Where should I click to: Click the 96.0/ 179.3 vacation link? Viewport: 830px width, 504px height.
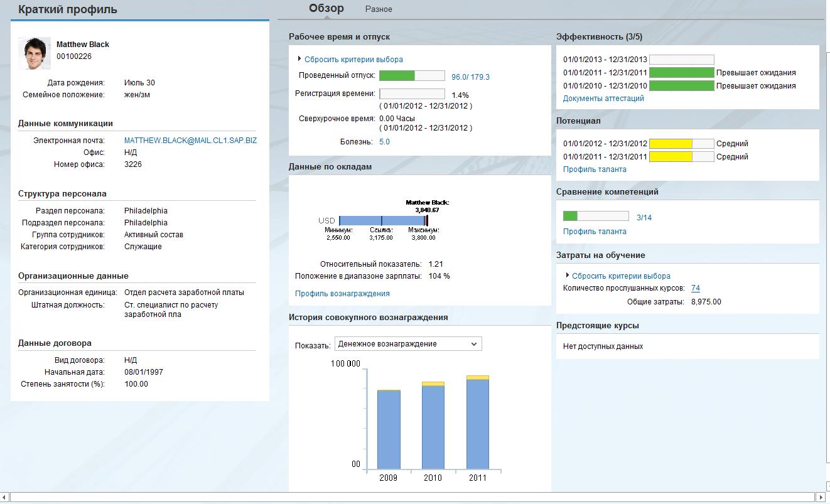click(x=470, y=77)
